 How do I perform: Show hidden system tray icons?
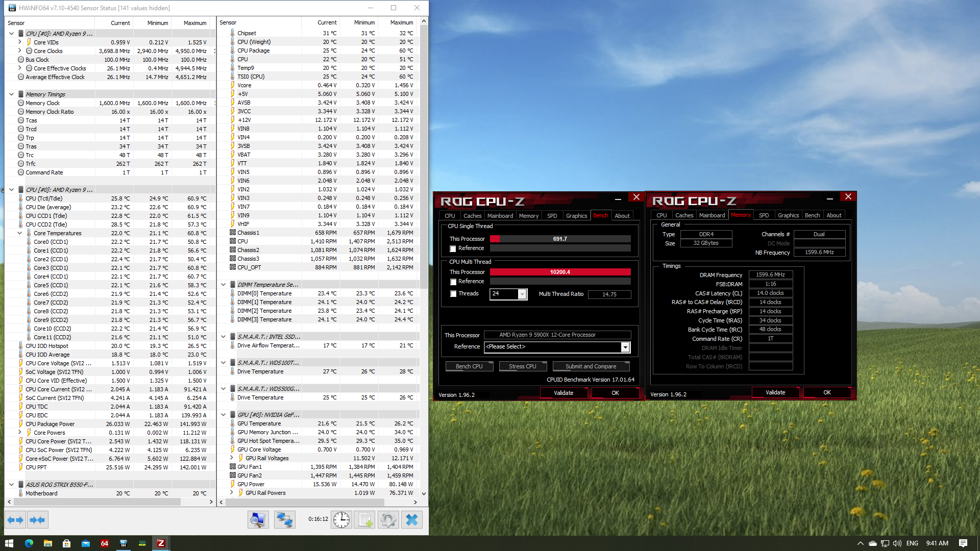point(860,543)
